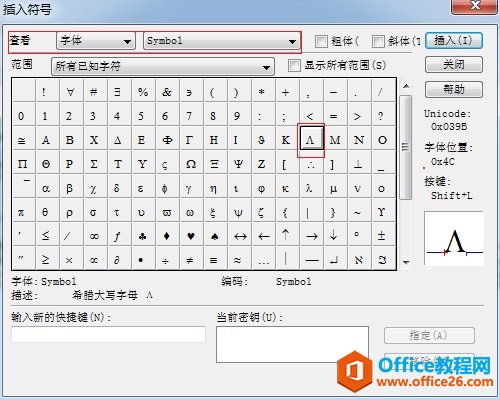
Task: Click the 帮助 help button
Action: tap(454, 89)
